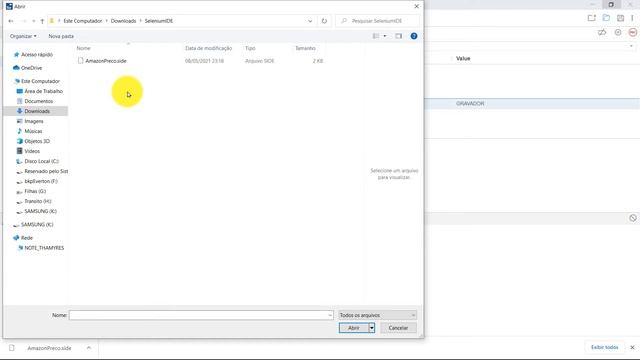The image size is (640, 360).
Task: Open the Todos os arquivos filter dropdown
Action: (377, 315)
